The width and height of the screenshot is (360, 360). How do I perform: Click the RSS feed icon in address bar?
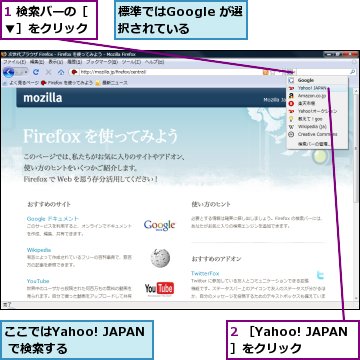[x=266, y=72]
